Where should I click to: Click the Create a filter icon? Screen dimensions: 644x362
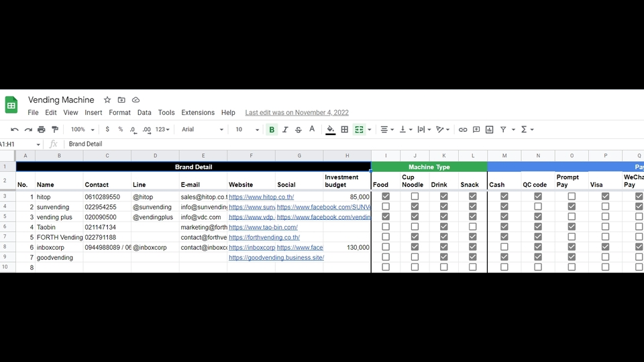point(503,130)
